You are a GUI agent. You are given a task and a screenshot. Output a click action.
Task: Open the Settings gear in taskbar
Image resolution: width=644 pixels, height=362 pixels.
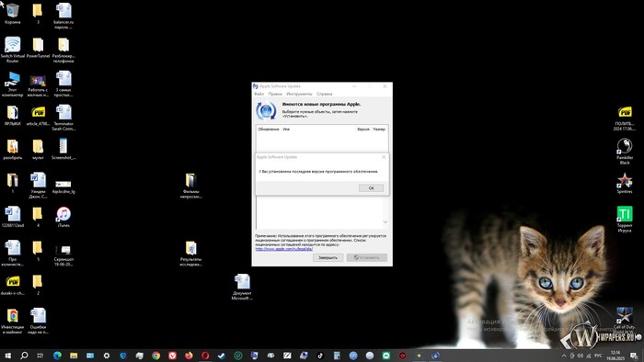click(107, 356)
